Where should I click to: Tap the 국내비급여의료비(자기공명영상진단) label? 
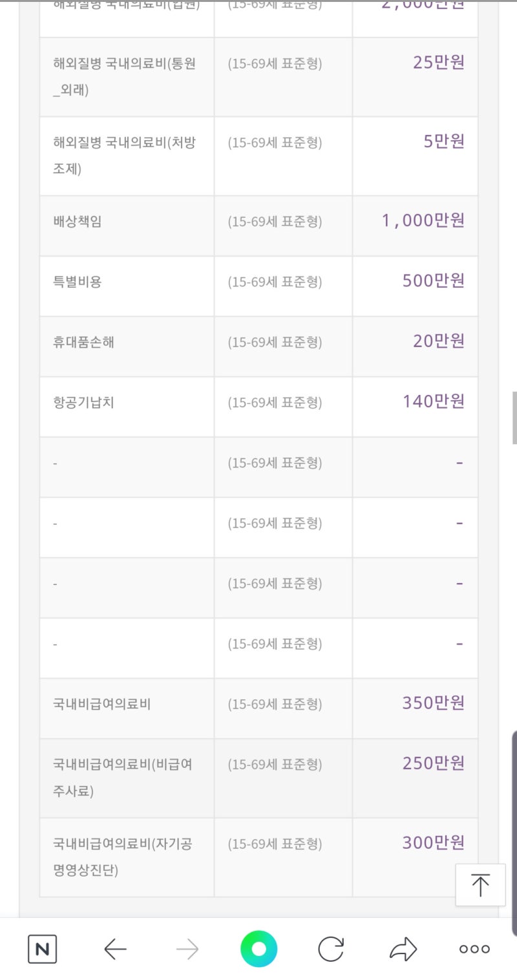coord(122,857)
